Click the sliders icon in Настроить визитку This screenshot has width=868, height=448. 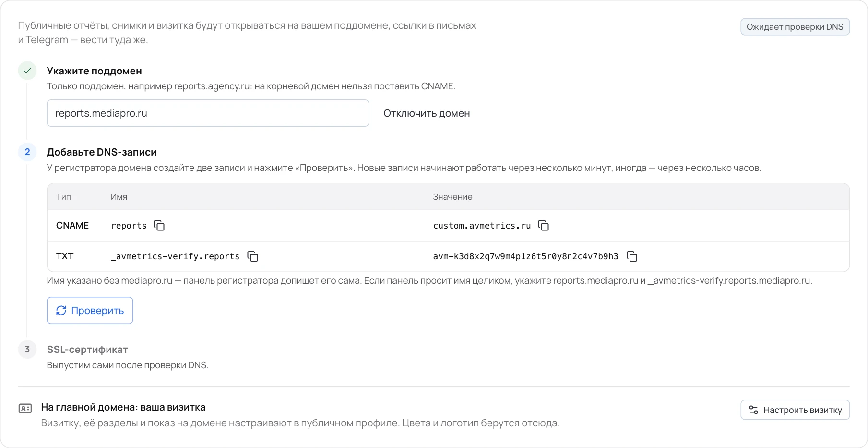[x=754, y=410]
